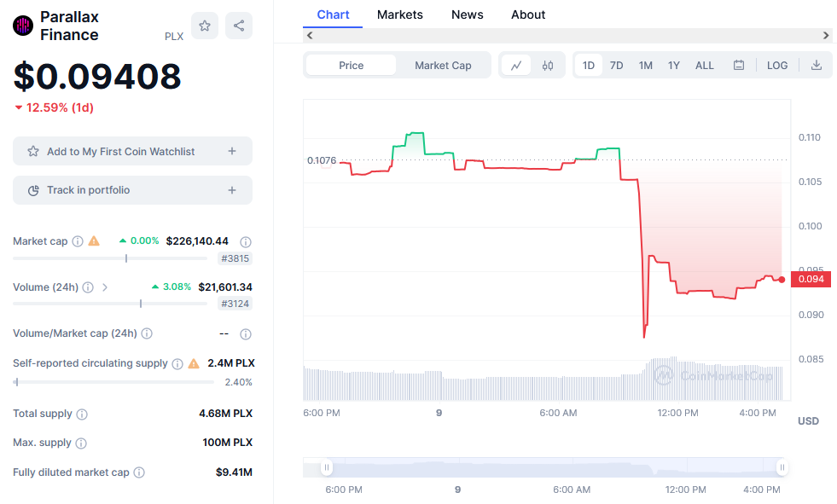Click 3.08% volume change text
Screen dimensions: 837x504
[x=177, y=287]
